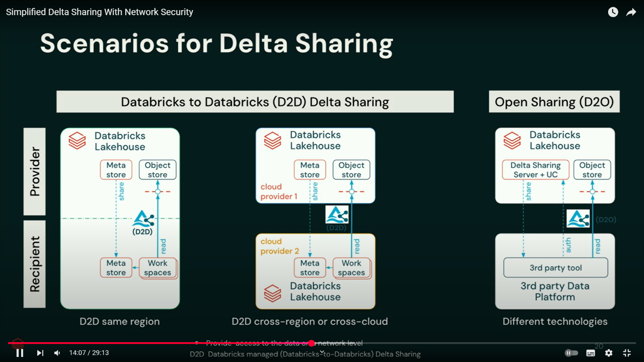Click 'Work spaces' box under cloud provider 2
644x362 pixels.
pyautogui.click(x=351, y=268)
